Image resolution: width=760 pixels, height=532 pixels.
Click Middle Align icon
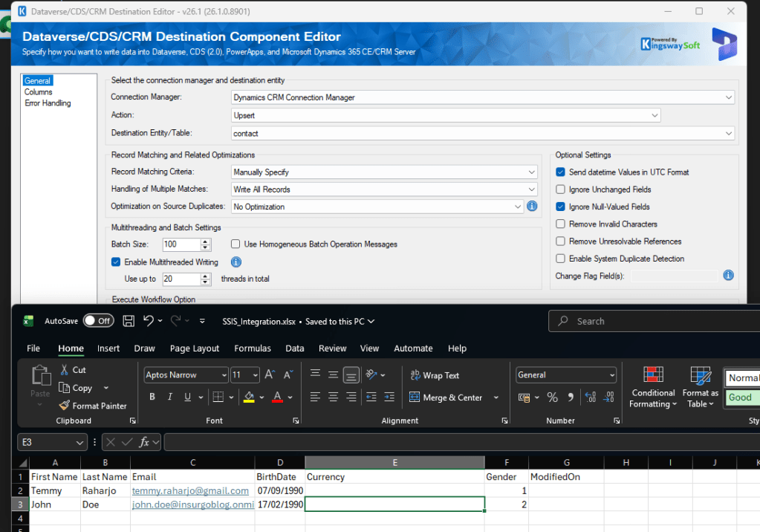point(333,374)
